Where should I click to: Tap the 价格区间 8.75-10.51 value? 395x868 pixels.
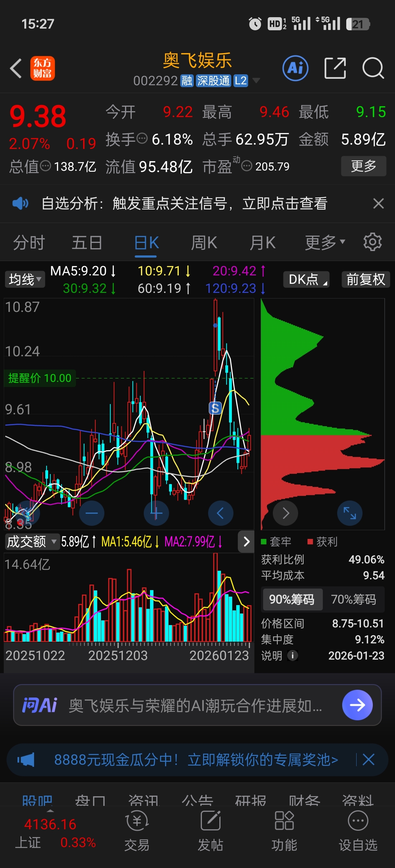(x=358, y=624)
